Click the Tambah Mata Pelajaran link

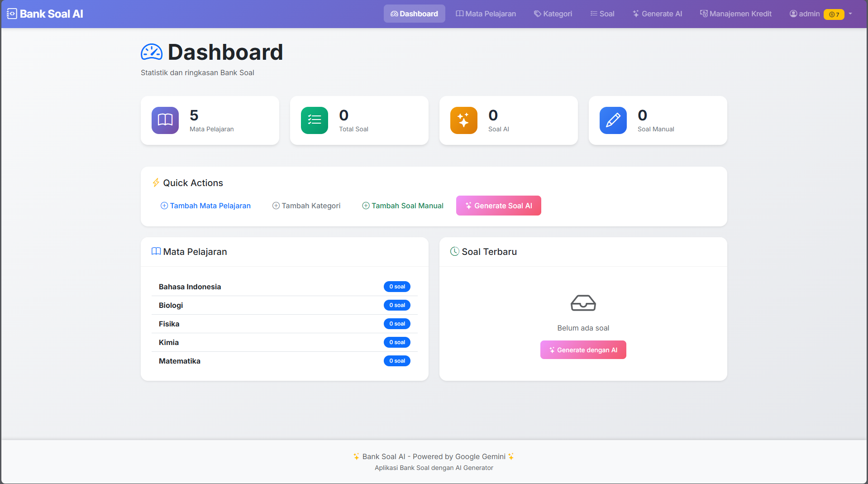tap(205, 205)
